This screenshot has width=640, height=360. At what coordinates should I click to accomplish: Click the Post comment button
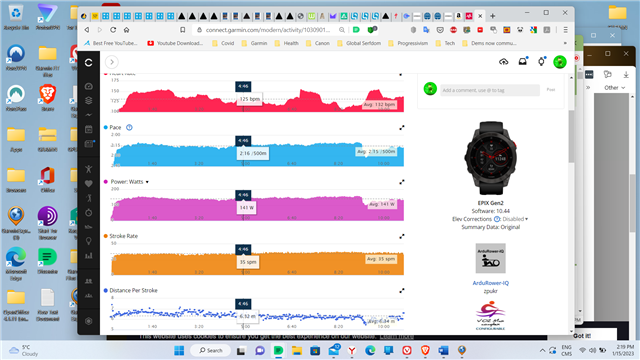(x=551, y=90)
